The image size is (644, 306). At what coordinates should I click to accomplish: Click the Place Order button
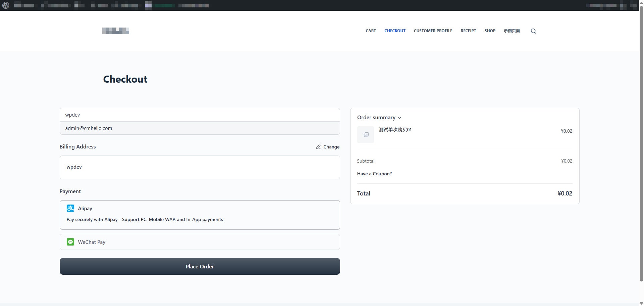200,266
